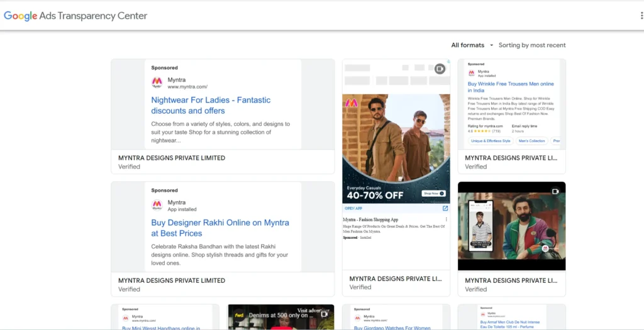Click video icon on Denims ad
This screenshot has height=330, width=644.
click(324, 314)
